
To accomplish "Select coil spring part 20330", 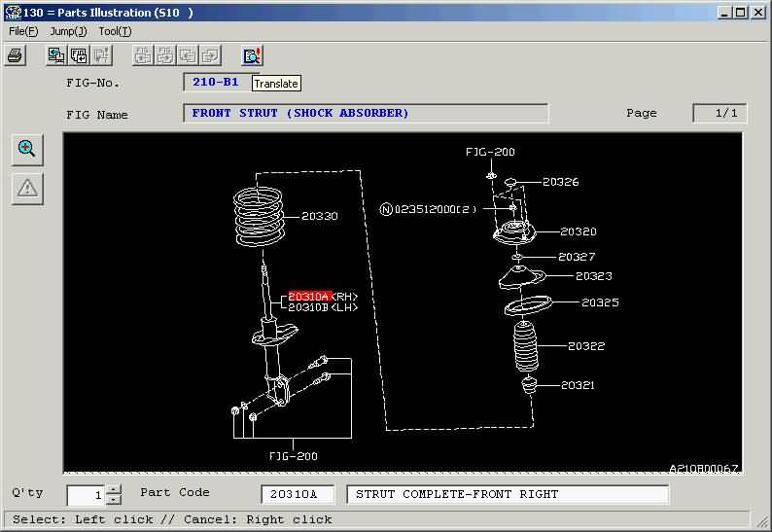I will (320, 216).
